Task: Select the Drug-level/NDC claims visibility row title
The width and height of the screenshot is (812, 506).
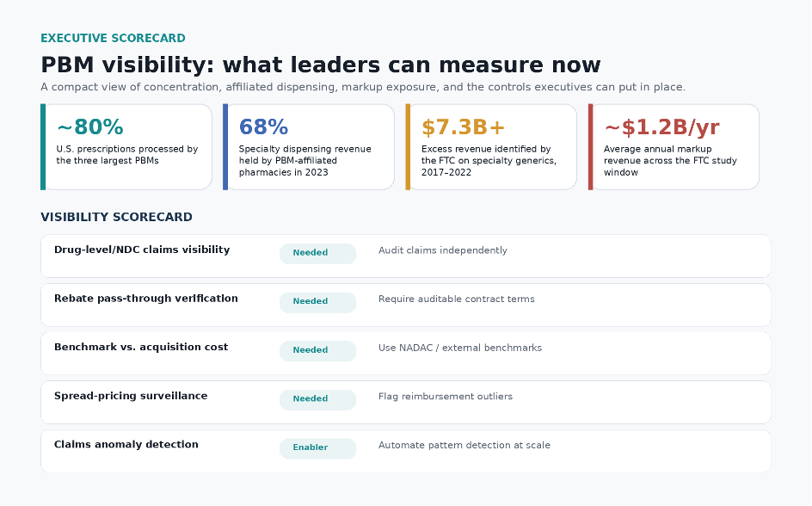Action: tap(142, 250)
